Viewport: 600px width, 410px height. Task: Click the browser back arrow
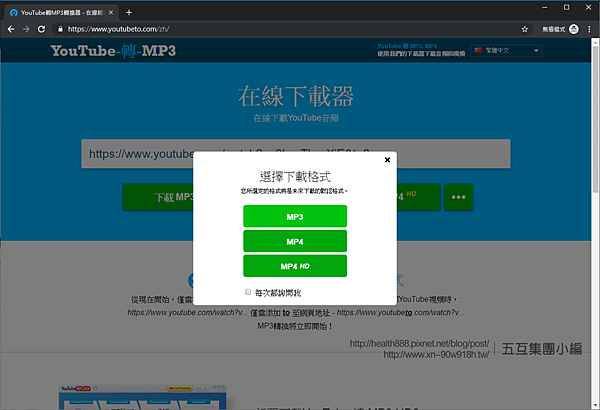tap(11, 29)
